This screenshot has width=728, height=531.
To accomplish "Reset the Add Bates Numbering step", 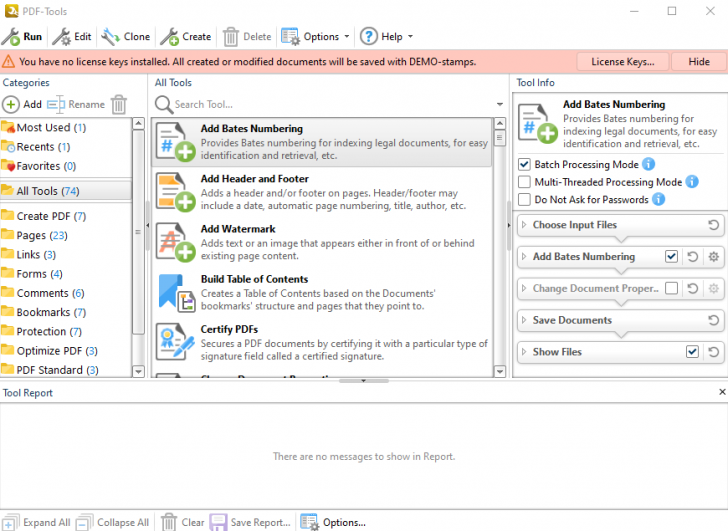I will 692,257.
